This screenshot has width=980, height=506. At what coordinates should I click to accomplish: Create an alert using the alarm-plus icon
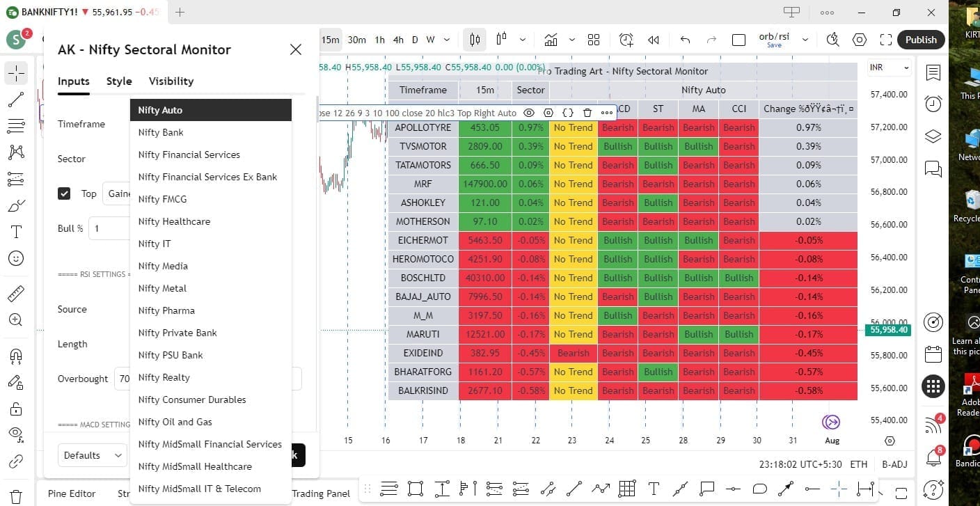(x=626, y=40)
